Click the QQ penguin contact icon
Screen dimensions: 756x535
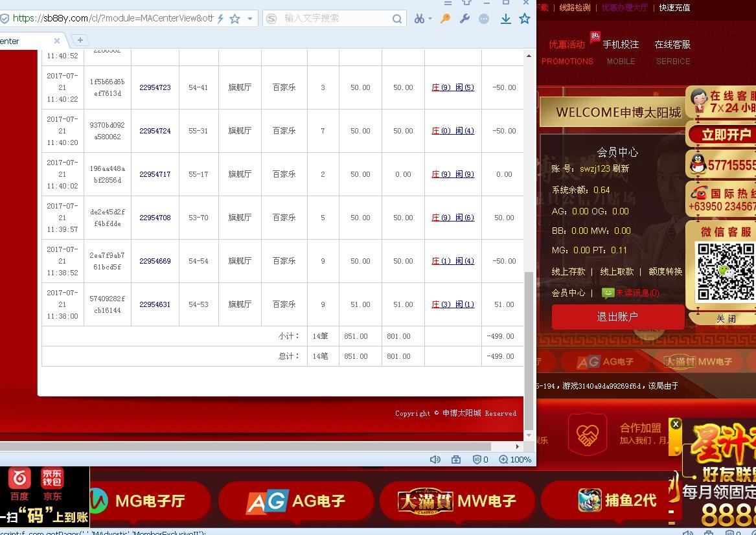click(698, 165)
